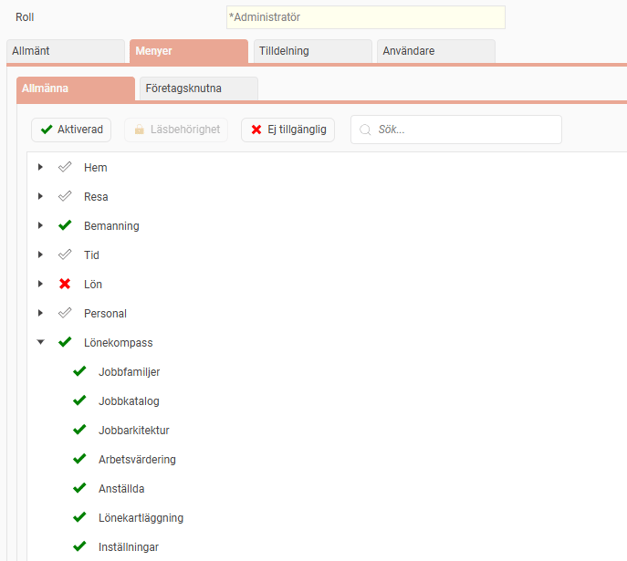Toggle the grey status check for Resa

point(65,197)
